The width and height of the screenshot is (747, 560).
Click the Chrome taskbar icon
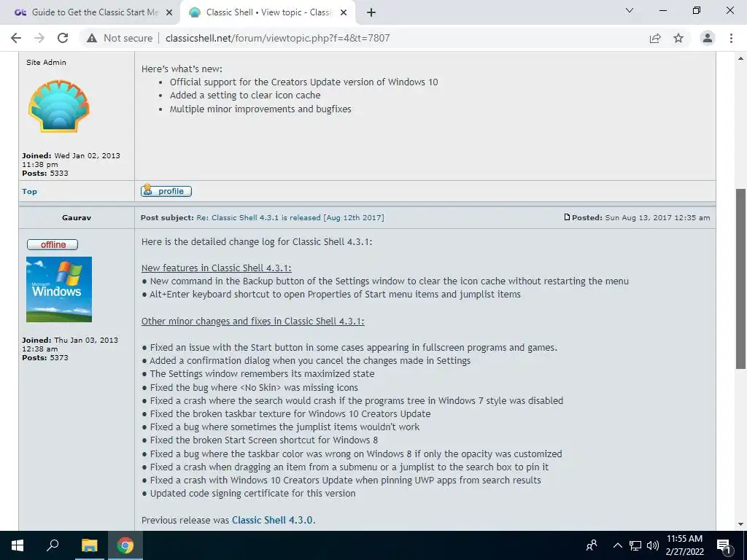pos(125,545)
